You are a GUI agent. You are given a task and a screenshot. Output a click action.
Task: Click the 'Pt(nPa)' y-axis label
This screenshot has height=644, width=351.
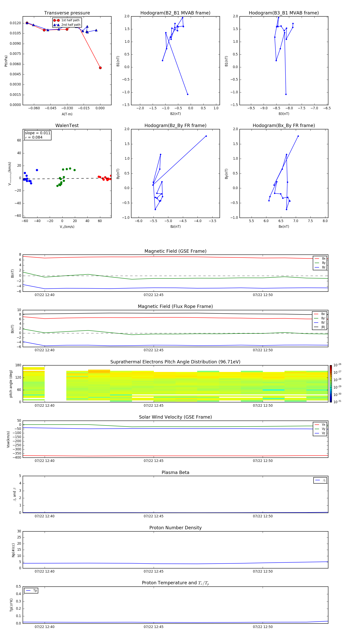(6, 61)
